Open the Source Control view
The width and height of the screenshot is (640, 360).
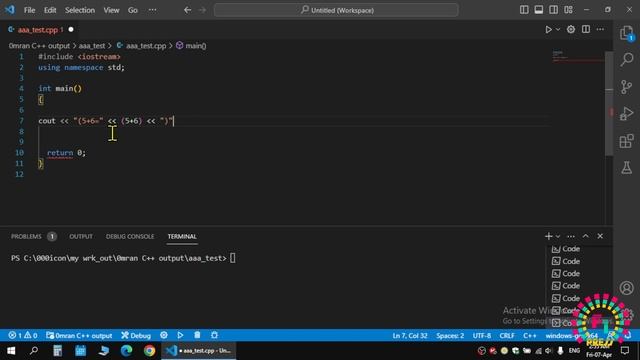(627, 87)
